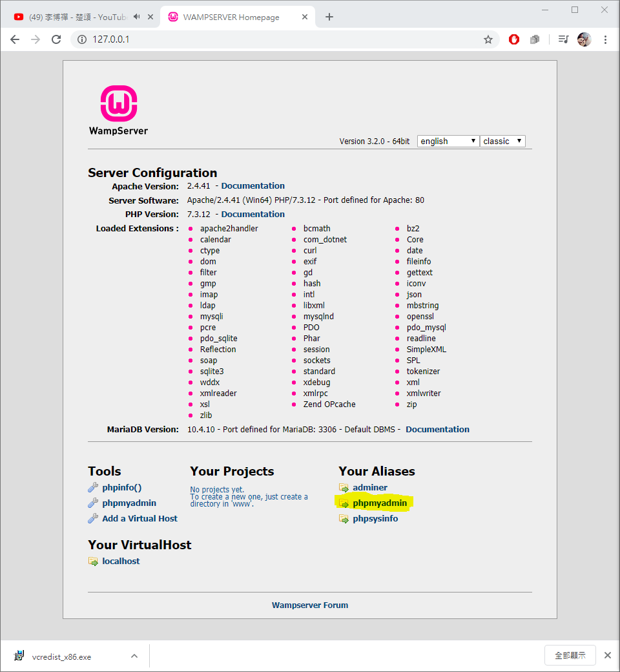The image size is (620, 672).
Task: Click the site info icon in address bar
Action: point(82,39)
